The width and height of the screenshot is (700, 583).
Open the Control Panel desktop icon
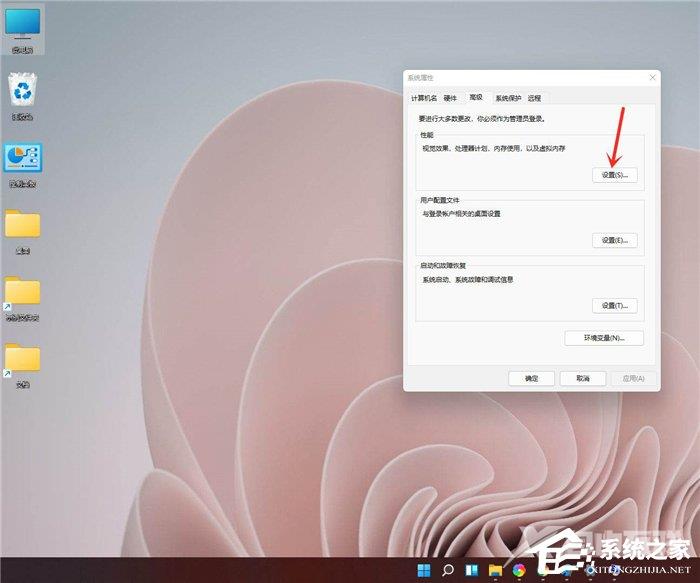23,163
